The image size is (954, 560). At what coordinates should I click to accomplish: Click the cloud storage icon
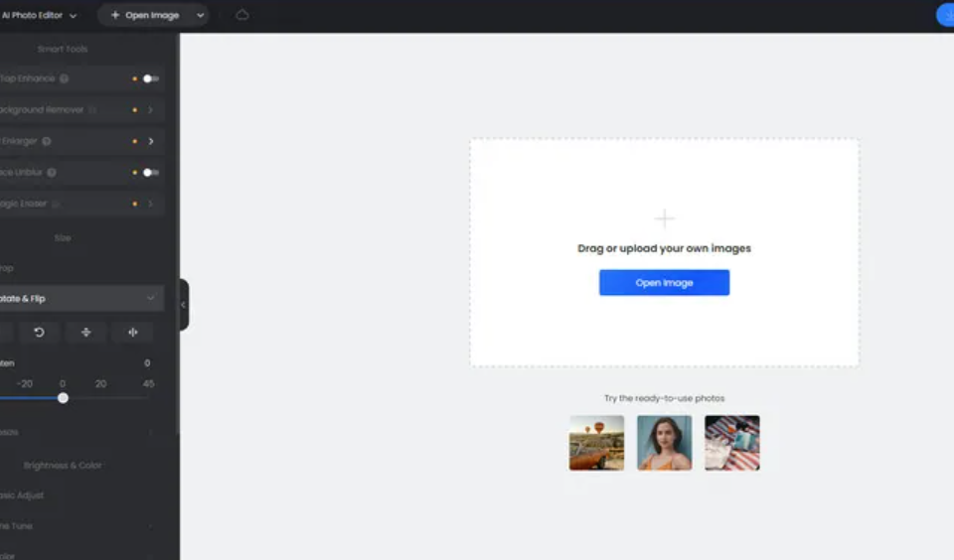pyautogui.click(x=242, y=15)
